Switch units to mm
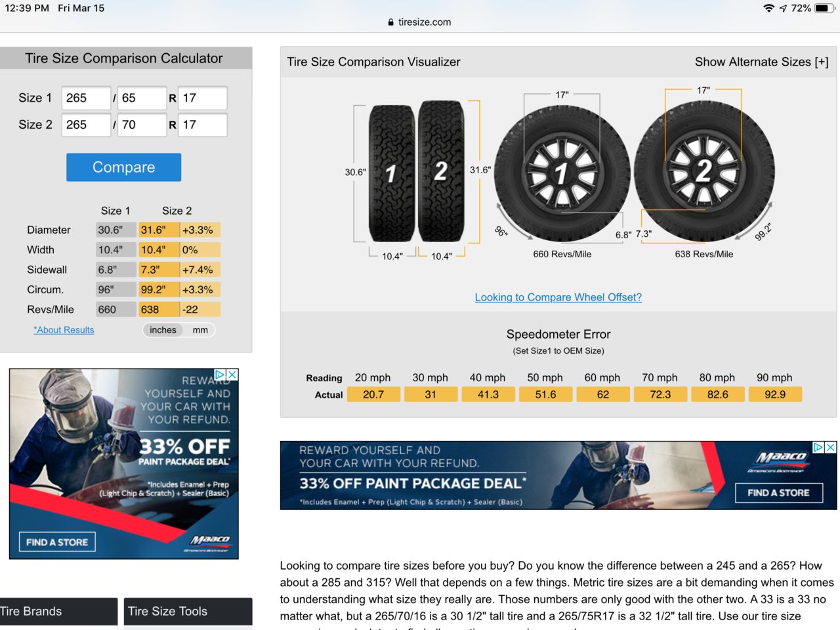Image resolution: width=840 pixels, height=630 pixels. point(200,330)
